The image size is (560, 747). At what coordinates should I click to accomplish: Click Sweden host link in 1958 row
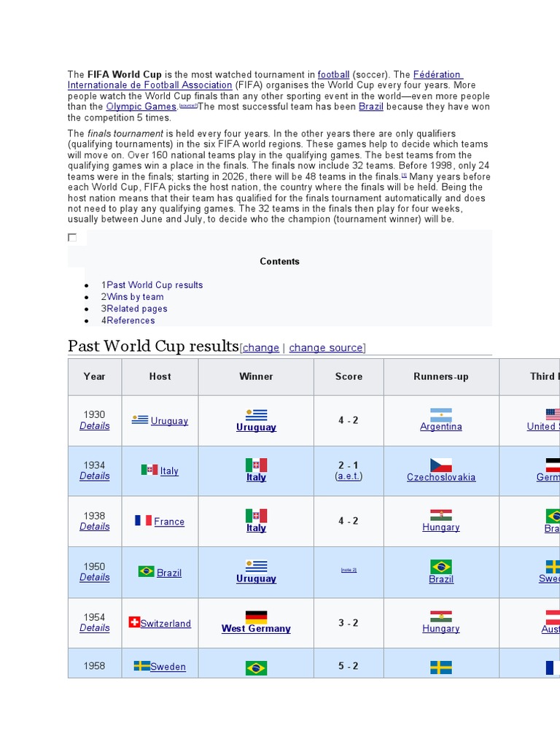(x=168, y=667)
